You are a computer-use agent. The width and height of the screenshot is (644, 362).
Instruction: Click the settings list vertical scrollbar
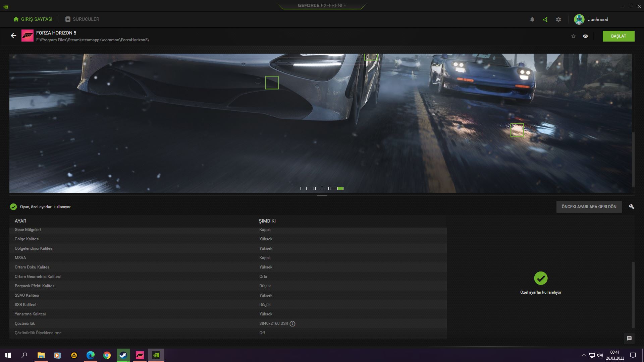tap(633, 295)
